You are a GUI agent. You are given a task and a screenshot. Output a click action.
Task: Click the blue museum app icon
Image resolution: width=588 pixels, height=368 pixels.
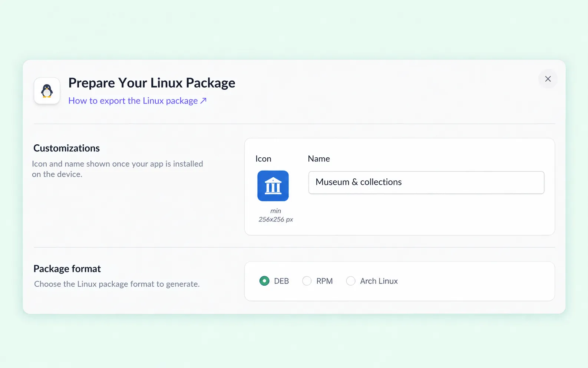273,186
